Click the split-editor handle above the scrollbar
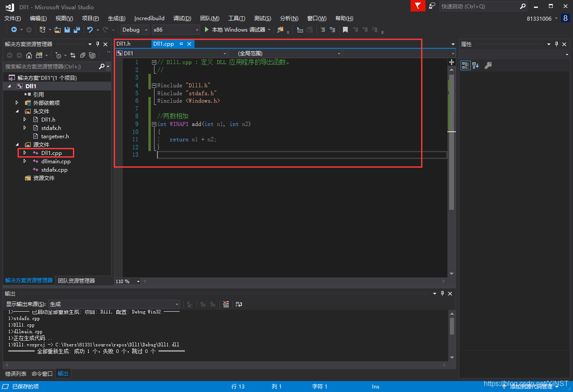573x392 pixels. (x=452, y=62)
